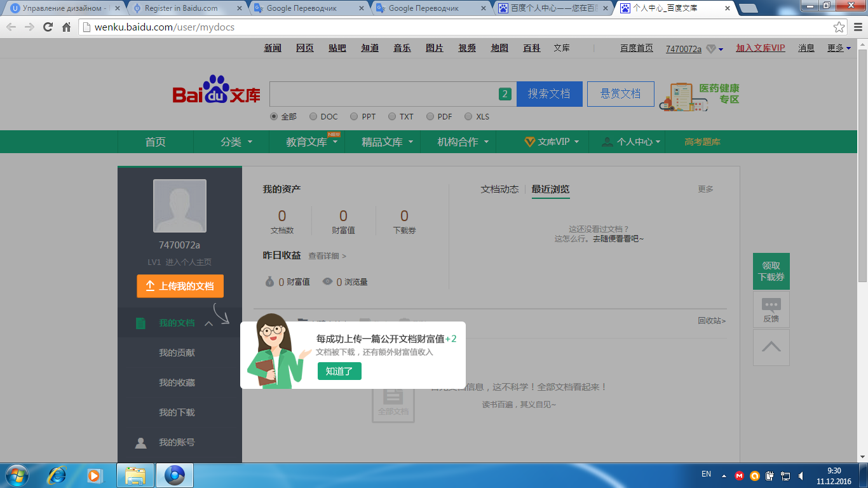Screen dimensions: 868x488
Task: Click the 悬赏文档 button
Action: tap(621, 93)
